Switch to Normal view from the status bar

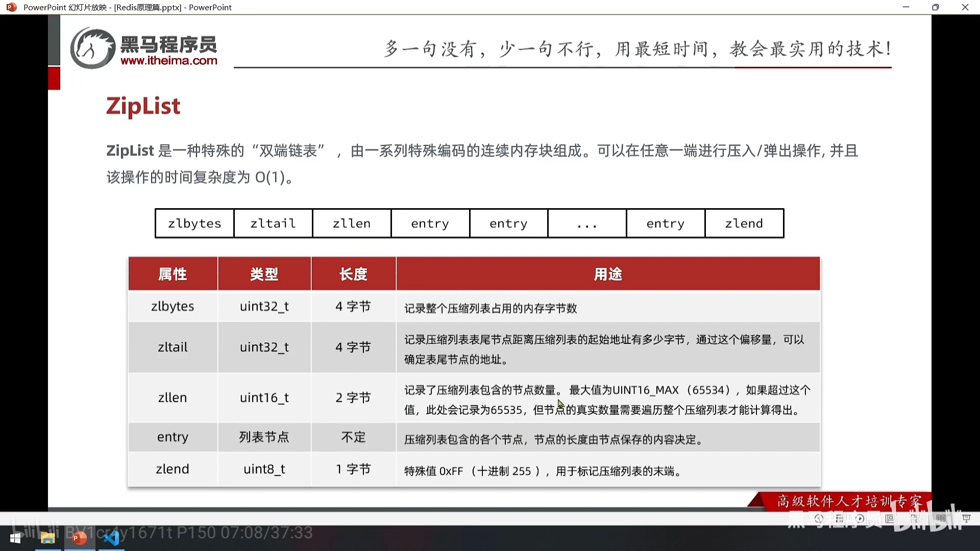[890, 519]
